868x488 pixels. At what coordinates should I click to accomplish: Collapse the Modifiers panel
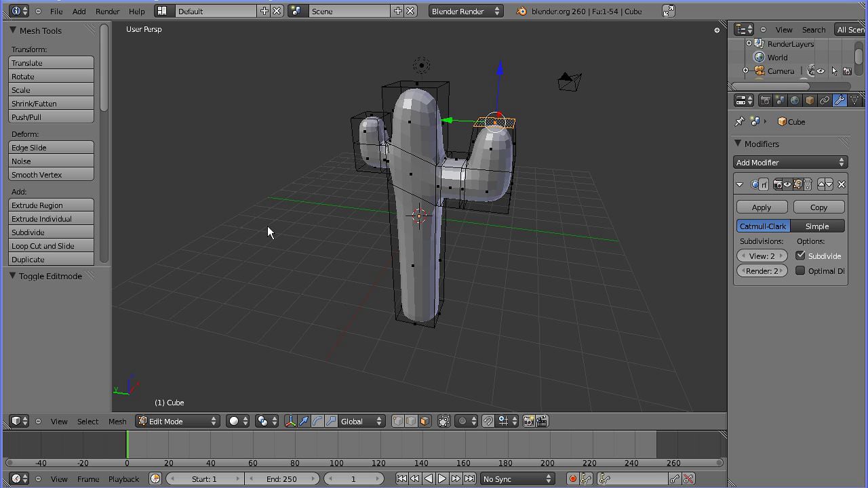pos(738,144)
